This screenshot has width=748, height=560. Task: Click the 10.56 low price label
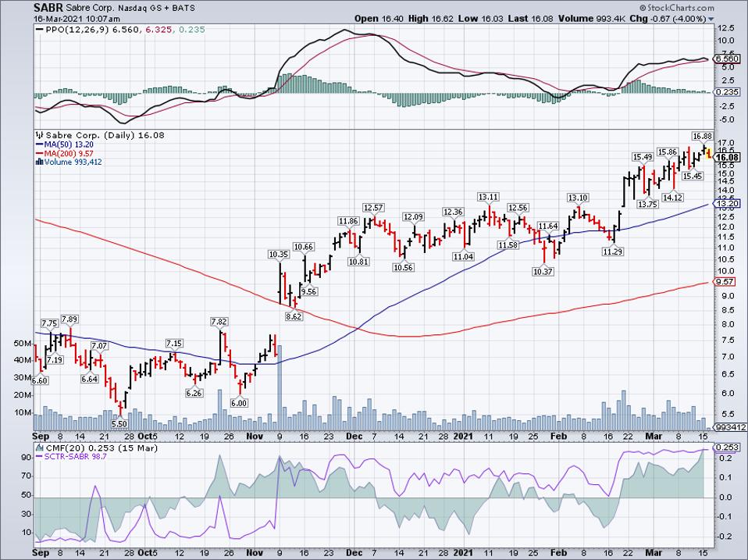tap(403, 268)
